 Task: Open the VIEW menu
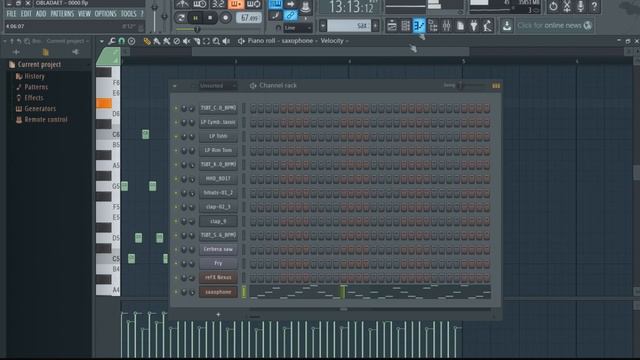tap(84, 14)
